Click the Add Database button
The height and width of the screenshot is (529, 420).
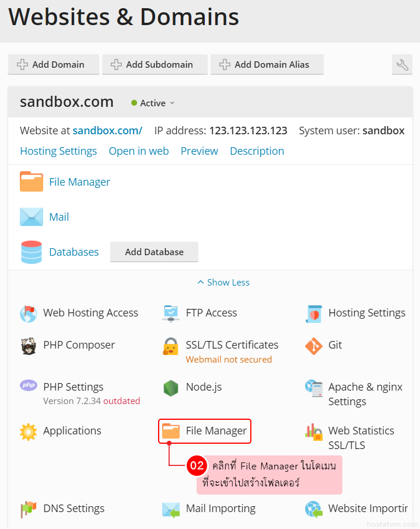pos(154,252)
